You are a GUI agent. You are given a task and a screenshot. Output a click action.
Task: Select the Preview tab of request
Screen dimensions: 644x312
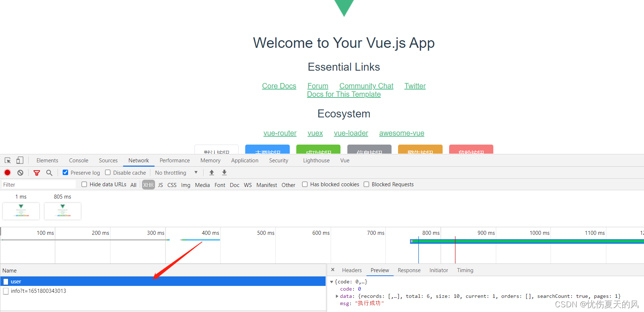[x=380, y=270]
